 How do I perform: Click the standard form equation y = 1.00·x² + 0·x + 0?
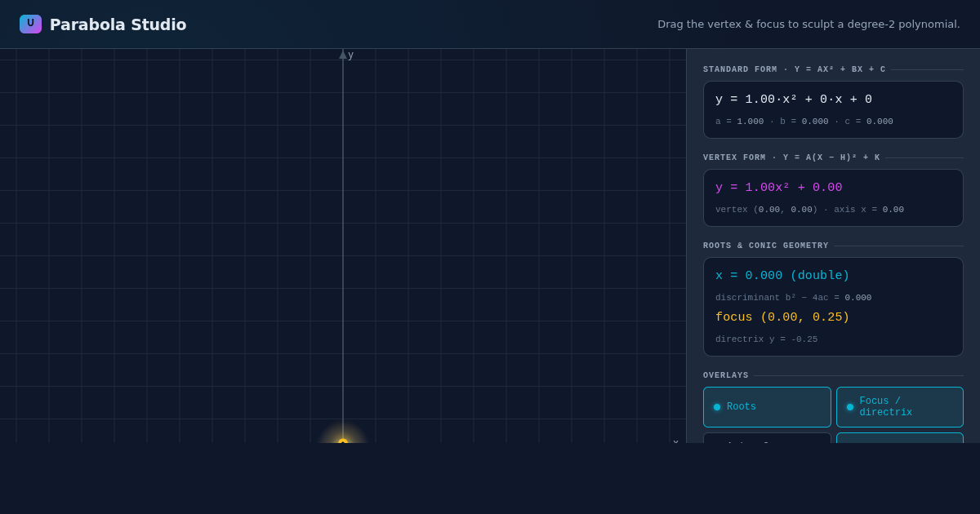(x=794, y=100)
